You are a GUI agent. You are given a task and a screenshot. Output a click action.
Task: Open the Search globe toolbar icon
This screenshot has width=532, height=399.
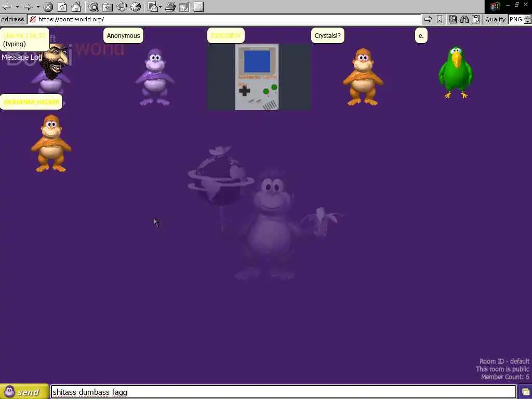pyautogui.click(x=94, y=6)
